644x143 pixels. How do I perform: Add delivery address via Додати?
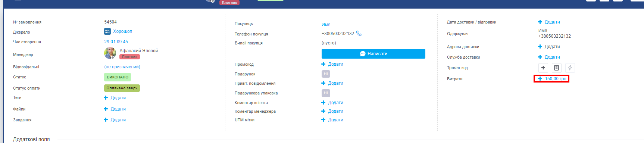(552, 47)
